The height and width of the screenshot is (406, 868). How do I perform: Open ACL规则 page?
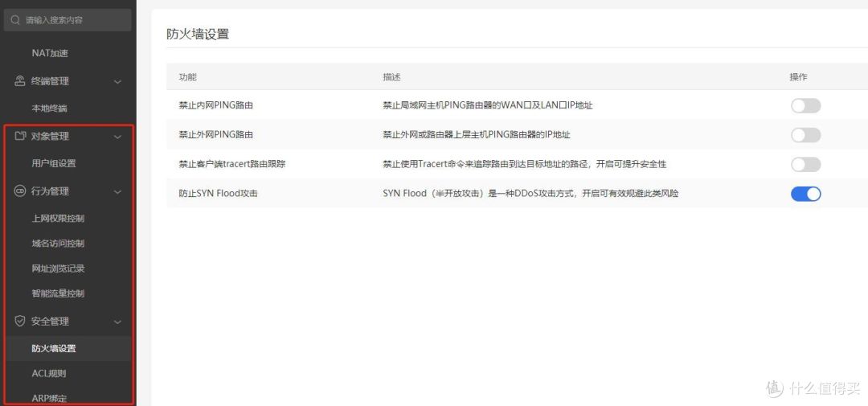(49, 373)
